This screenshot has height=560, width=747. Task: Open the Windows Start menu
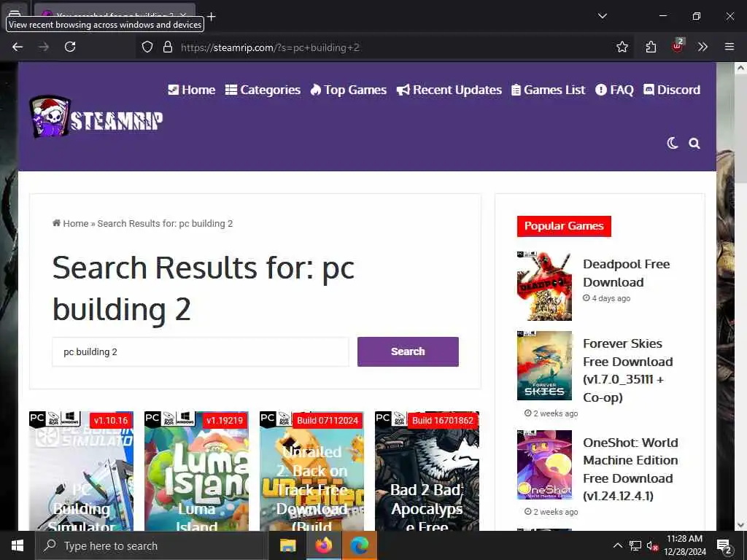point(18,545)
